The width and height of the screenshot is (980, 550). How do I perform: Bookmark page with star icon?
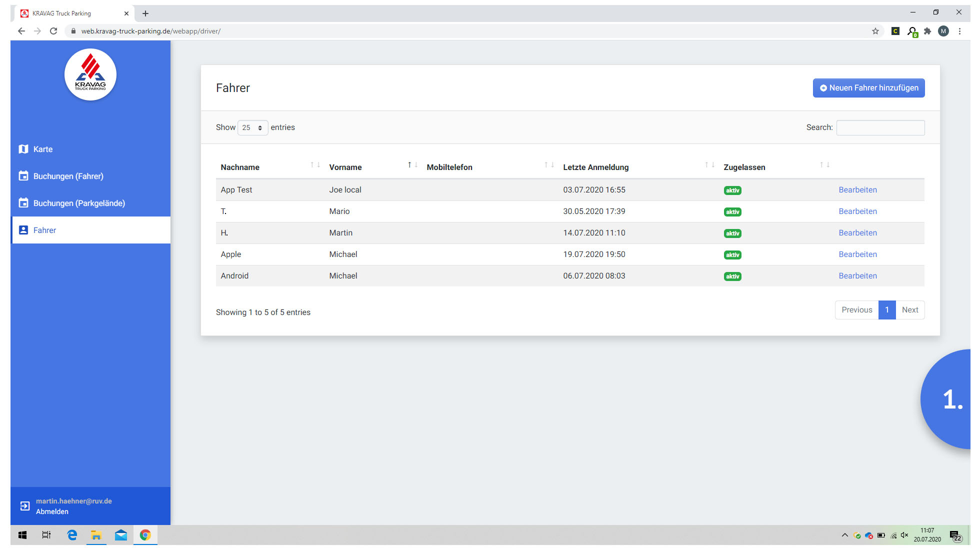click(x=875, y=31)
